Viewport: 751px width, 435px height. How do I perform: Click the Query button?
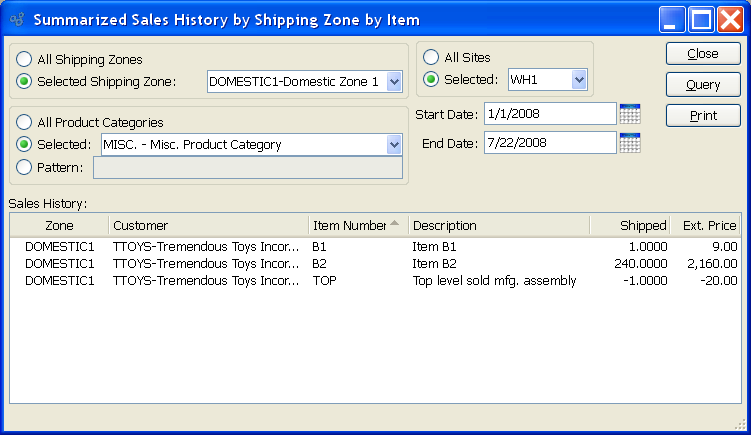[x=703, y=85]
